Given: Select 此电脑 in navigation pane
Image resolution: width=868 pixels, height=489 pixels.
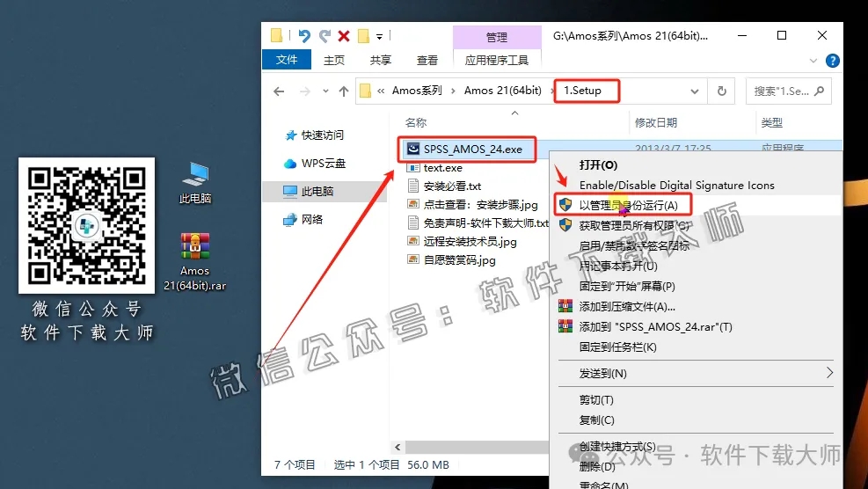Looking at the screenshot, I should pyautogui.click(x=325, y=191).
